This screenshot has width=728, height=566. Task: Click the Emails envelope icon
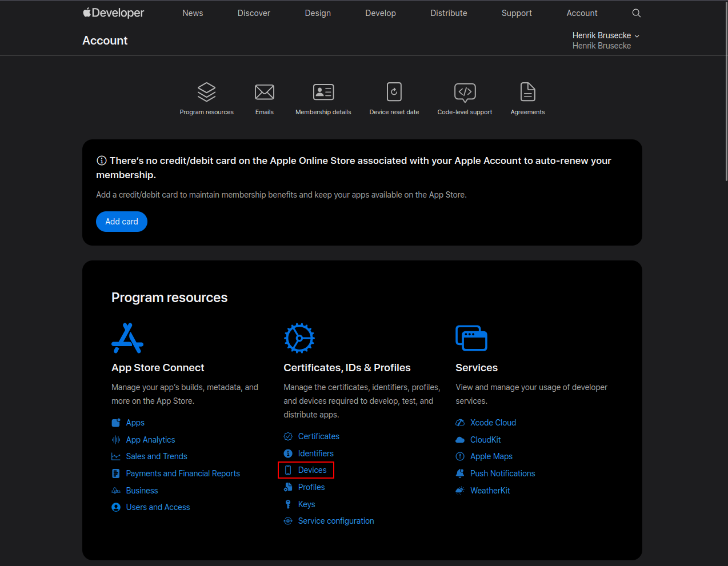point(265,92)
